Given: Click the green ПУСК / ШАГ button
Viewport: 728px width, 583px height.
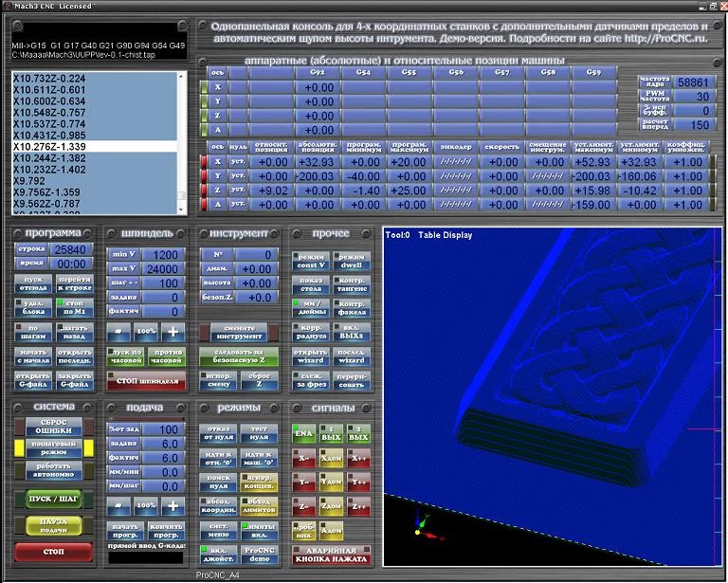Looking at the screenshot, I should [54, 499].
